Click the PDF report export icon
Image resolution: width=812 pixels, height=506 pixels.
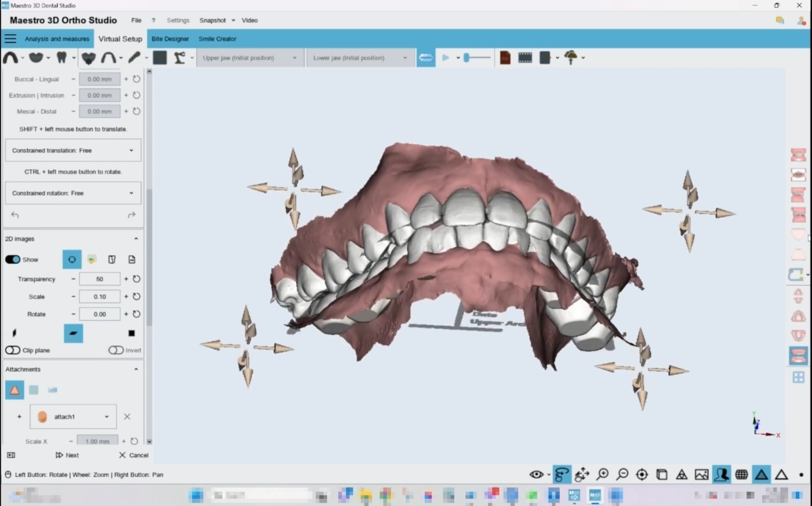505,58
